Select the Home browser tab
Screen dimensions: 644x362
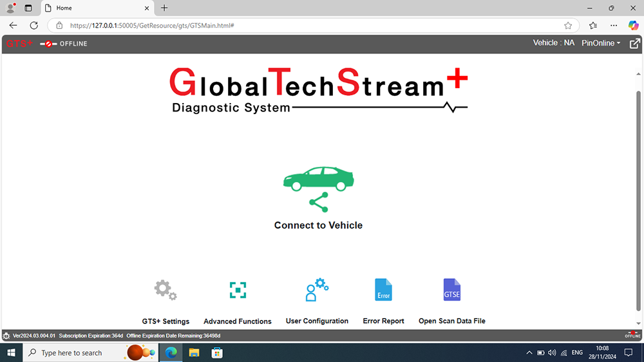[98, 8]
